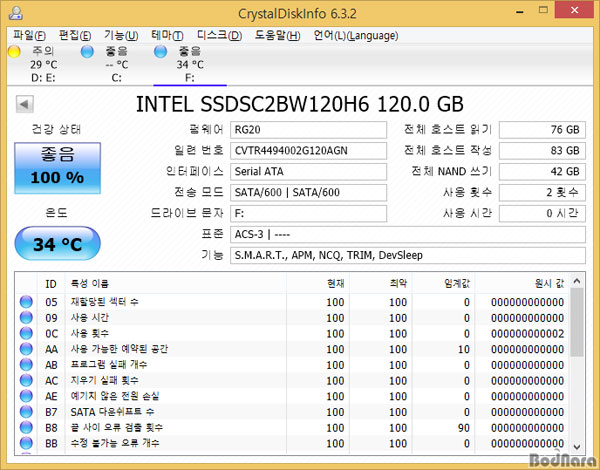Open the 테마(T) menu
600x470 pixels.
pos(167,36)
